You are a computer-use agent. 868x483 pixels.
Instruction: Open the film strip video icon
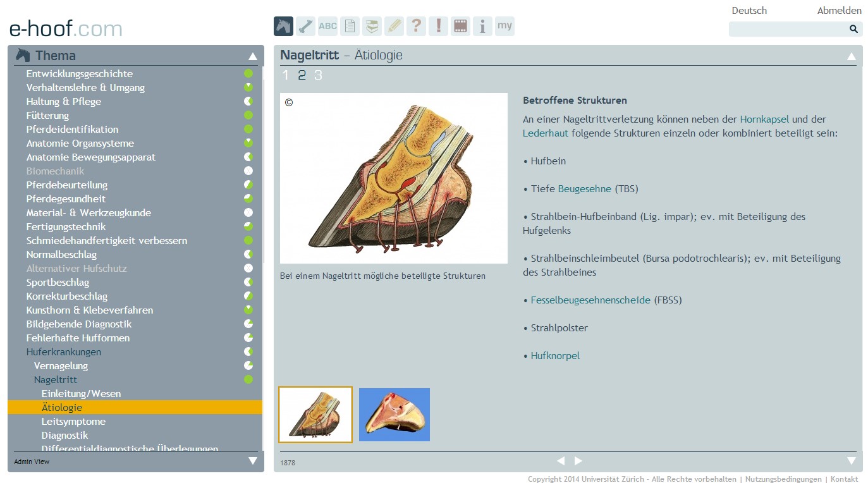click(460, 27)
